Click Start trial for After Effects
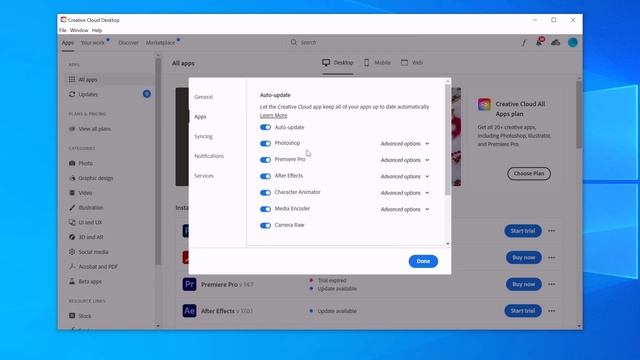Screen dimensions: 640x360 tap(523, 311)
